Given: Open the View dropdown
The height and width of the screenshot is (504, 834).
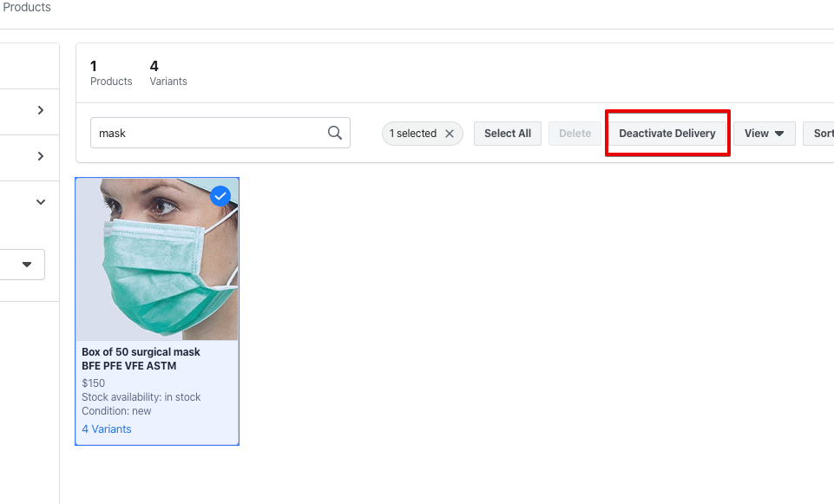Looking at the screenshot, I should click(x=765, y=134).
